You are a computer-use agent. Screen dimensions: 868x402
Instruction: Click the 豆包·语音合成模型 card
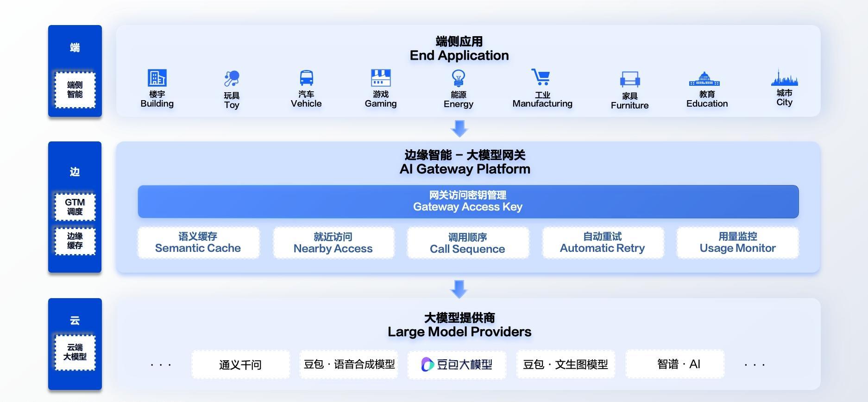point(349,364)
